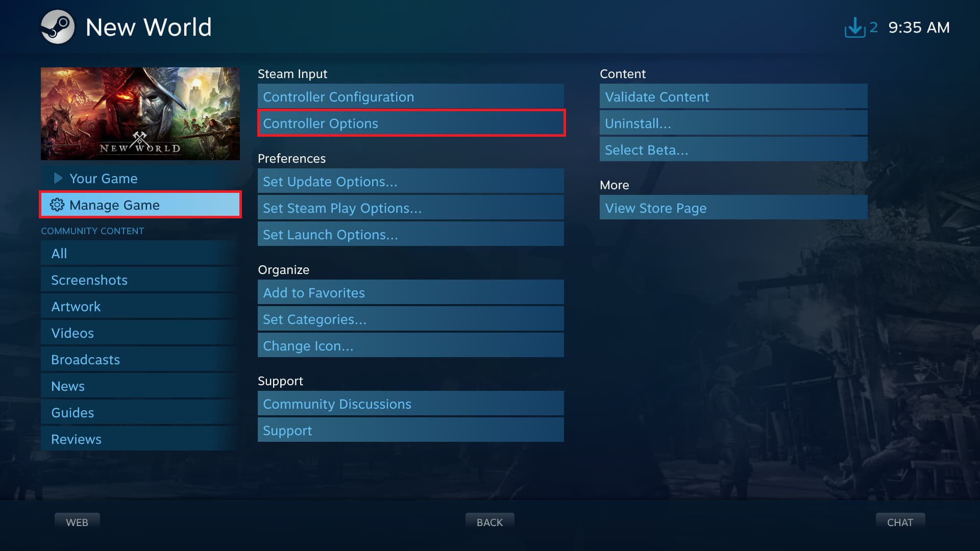The height and width of the screenshot is (551, 980).
Task: Navigate to the News section
Action: [x=67, y=386]
